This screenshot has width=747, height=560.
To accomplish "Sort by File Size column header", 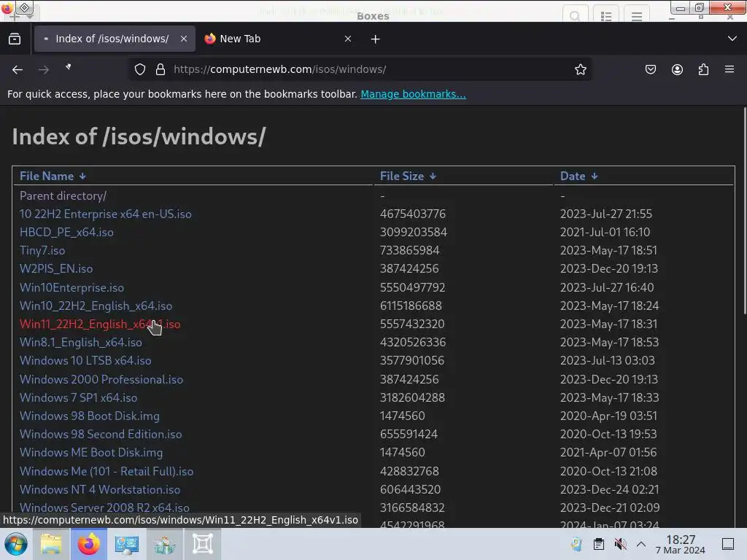I will (x=408, y=176).
